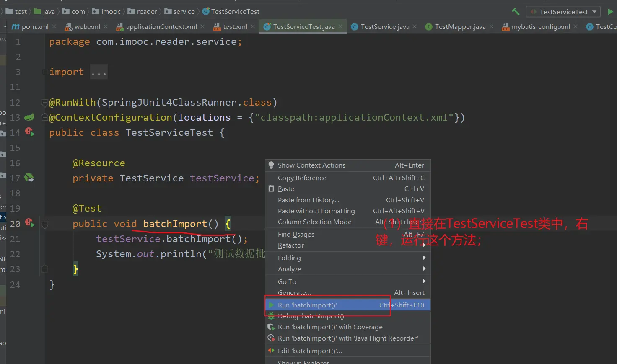Click run class gutter icon beside TestServiceTest declaration
The width and height of the screenshot is (617, 364).
[x=29, y=132]
